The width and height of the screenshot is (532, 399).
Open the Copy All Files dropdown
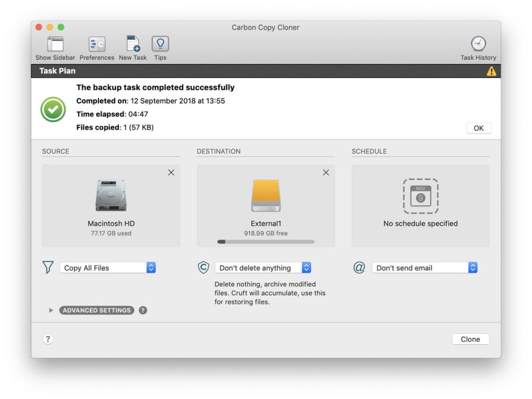[108, 268]
